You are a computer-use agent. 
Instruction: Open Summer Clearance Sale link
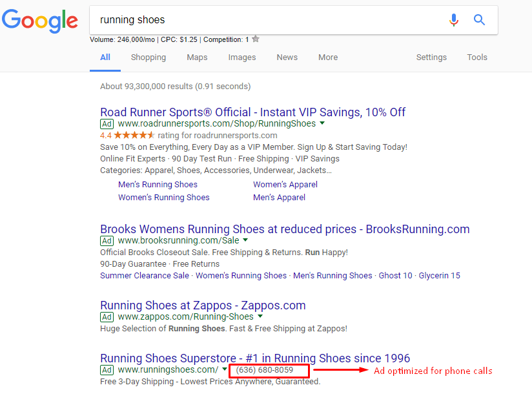coord(145,275)
